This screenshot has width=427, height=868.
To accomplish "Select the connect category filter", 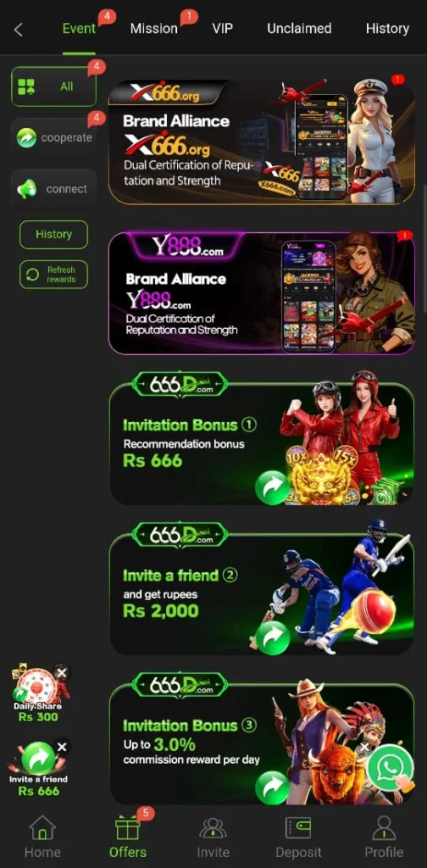I will [x=53, y=189].
